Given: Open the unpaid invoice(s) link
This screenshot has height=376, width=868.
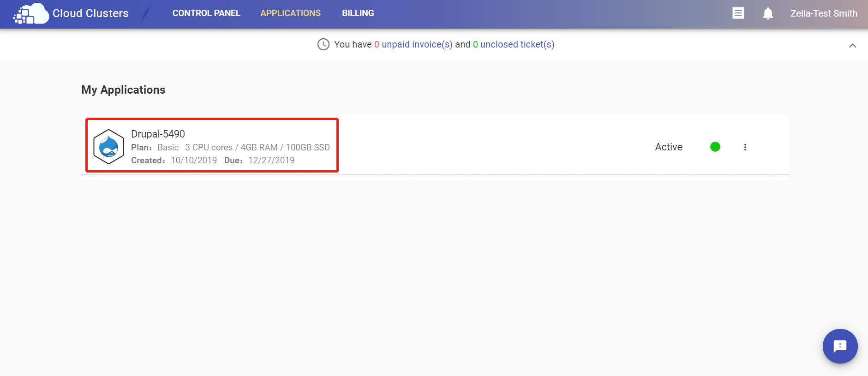Looking at the screenshot, I should click(x=417, y=44).
